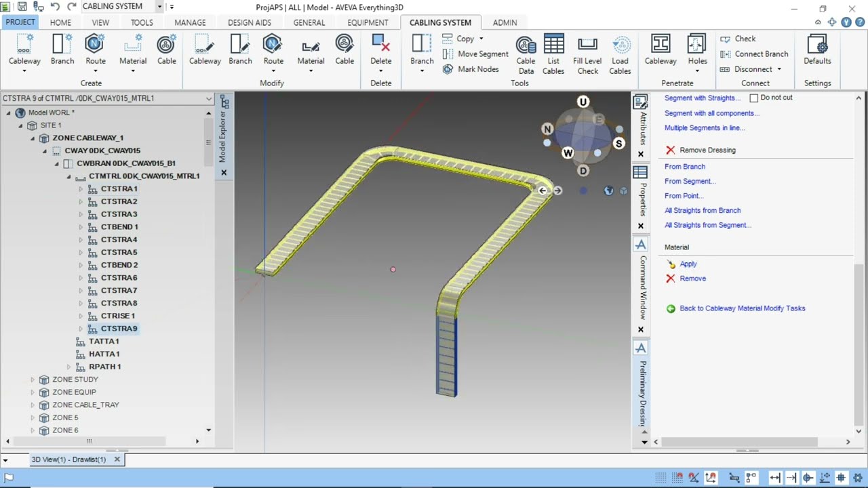Save work using the title bar save icon
The width and height of the screenshot is (868, 488).
pos(22,7)
